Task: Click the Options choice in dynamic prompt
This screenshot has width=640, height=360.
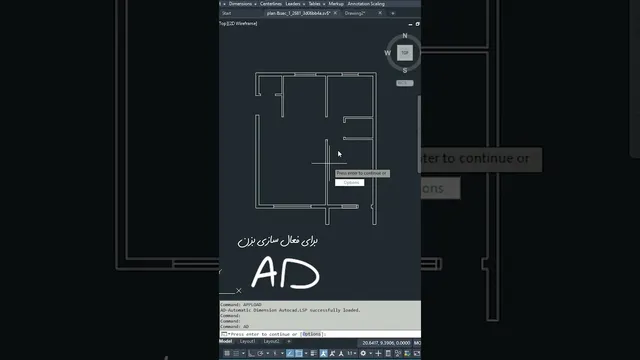Action: coord(350,182)
